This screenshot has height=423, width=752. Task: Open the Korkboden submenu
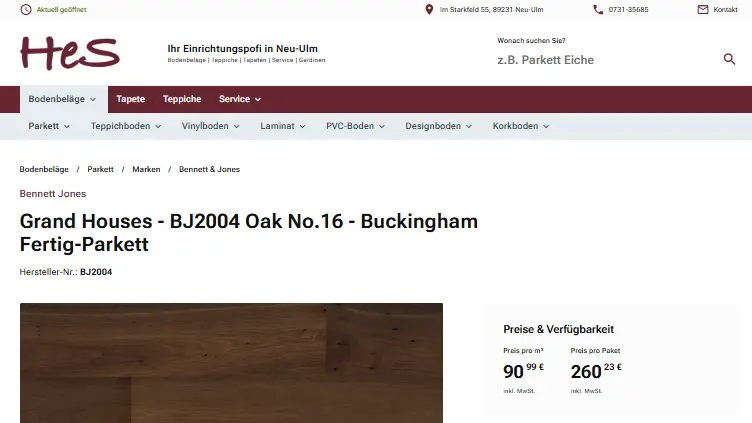click(x=520, y=126)
